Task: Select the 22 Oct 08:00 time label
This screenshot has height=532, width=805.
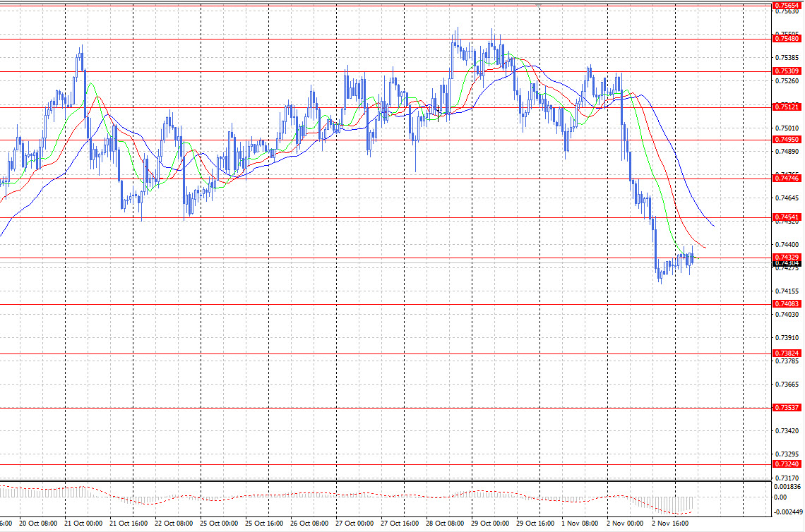Action: tap(174, 524)
